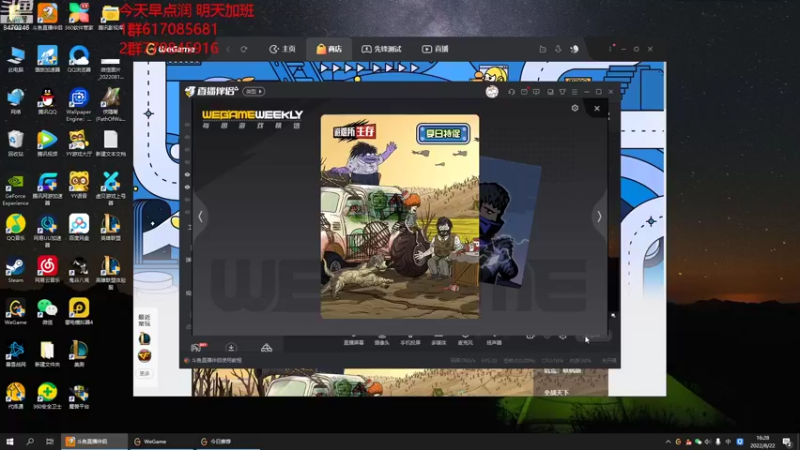The height and width of the screenshot is (450, 800).
Task: Click the 麦克风 microphone control
Action: click(x=465, y=340)
